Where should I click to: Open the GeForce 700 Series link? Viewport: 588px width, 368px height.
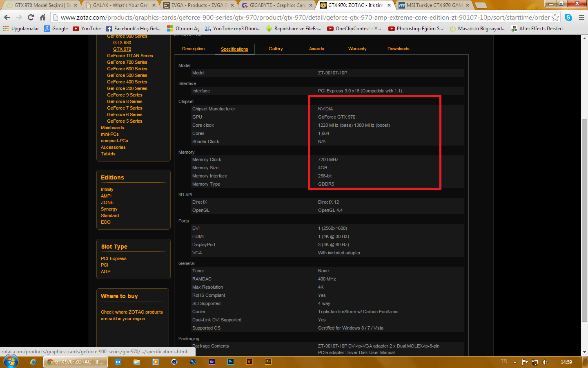click(x=127, y=62)
